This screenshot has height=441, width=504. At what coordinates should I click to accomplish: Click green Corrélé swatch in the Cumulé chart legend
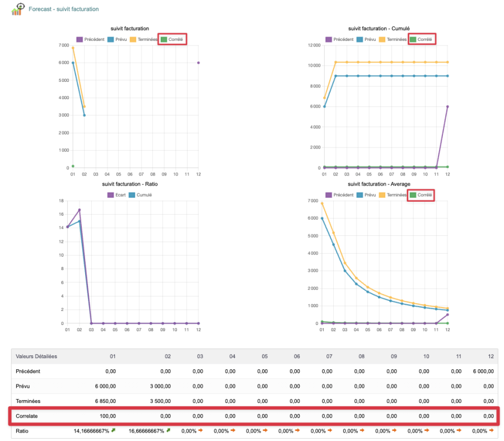click(x=414, y=39)
